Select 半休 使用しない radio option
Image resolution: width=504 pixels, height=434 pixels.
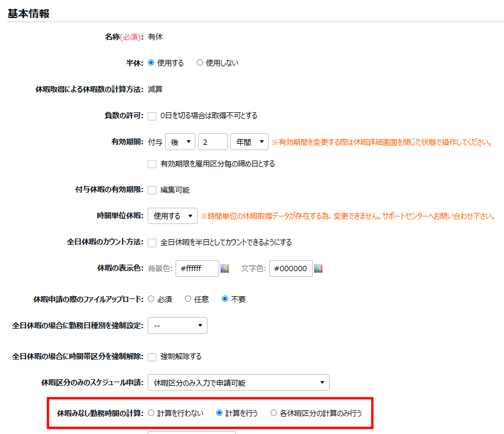(200, 63)
